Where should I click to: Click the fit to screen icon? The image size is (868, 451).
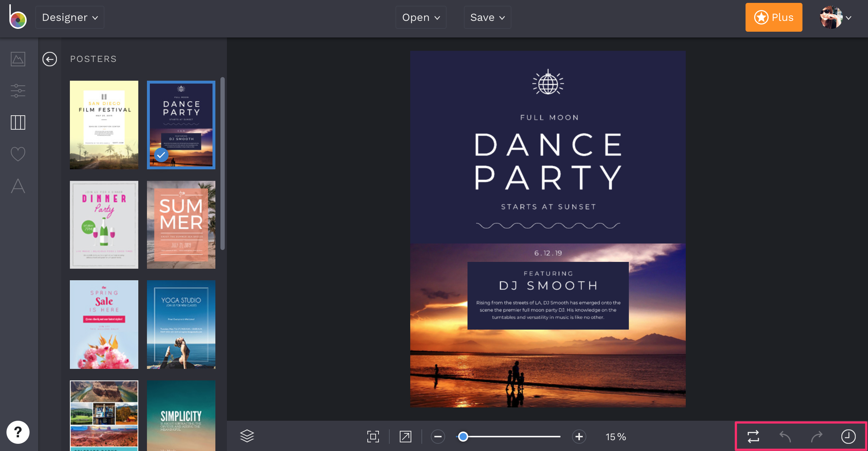tap(373, 437)
